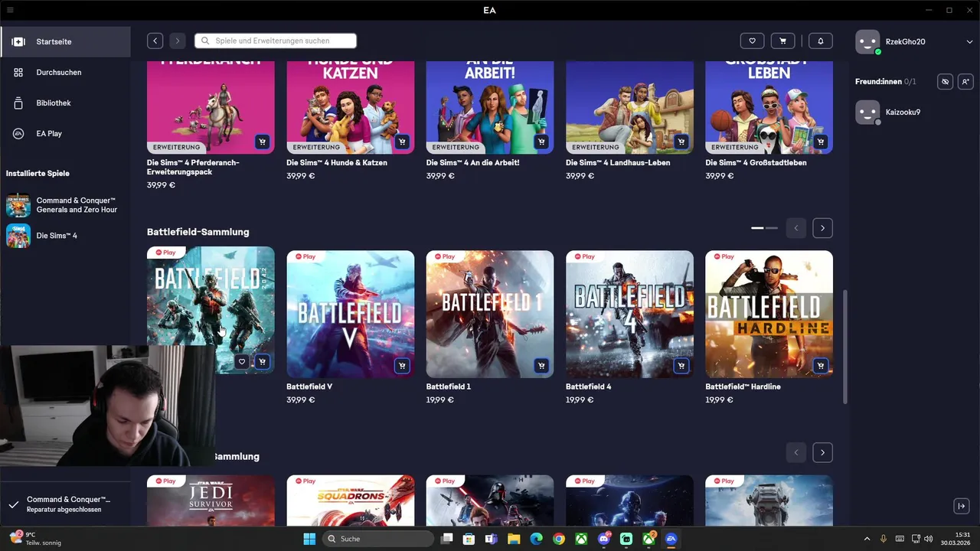Click the taskbar Suche search box
Image resolution: width=980 pixels, height=551 pixels.
(x=377, y=539)
